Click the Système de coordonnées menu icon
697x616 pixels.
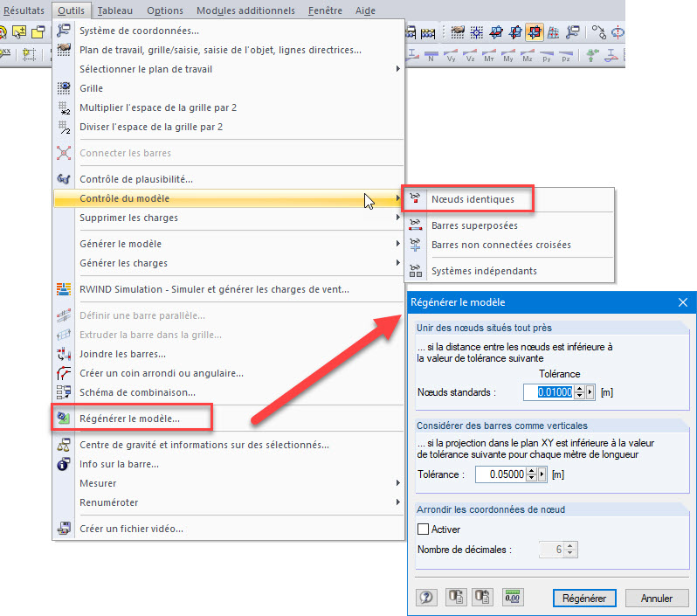coord(64,31)
